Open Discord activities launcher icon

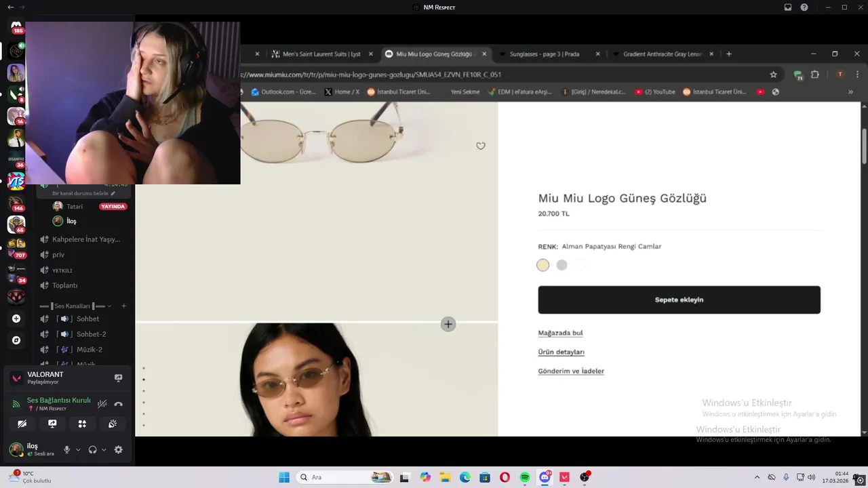(82, 424)
